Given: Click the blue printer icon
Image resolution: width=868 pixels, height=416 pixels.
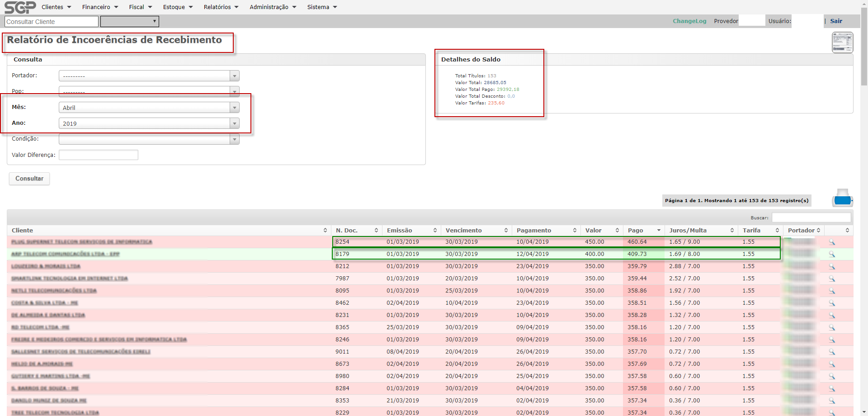Looking at the screenshot, I should (x=842, y=198).
